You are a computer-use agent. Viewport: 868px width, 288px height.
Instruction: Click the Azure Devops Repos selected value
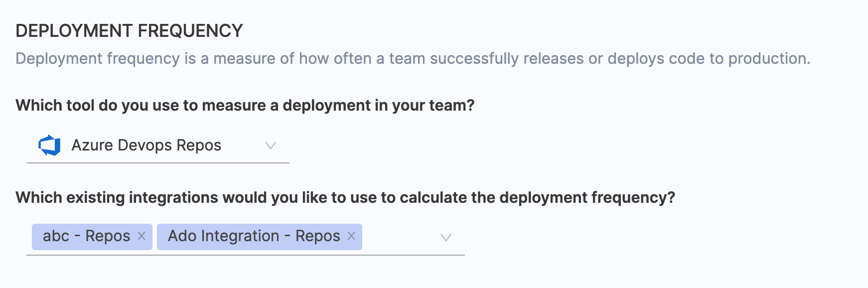146,145
